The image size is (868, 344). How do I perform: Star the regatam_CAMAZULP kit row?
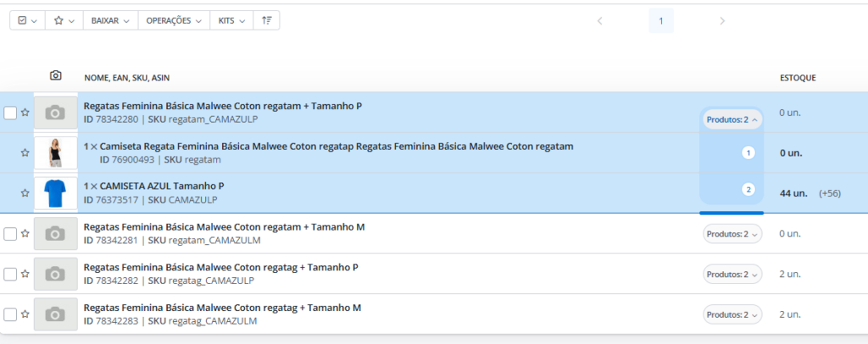25,113
